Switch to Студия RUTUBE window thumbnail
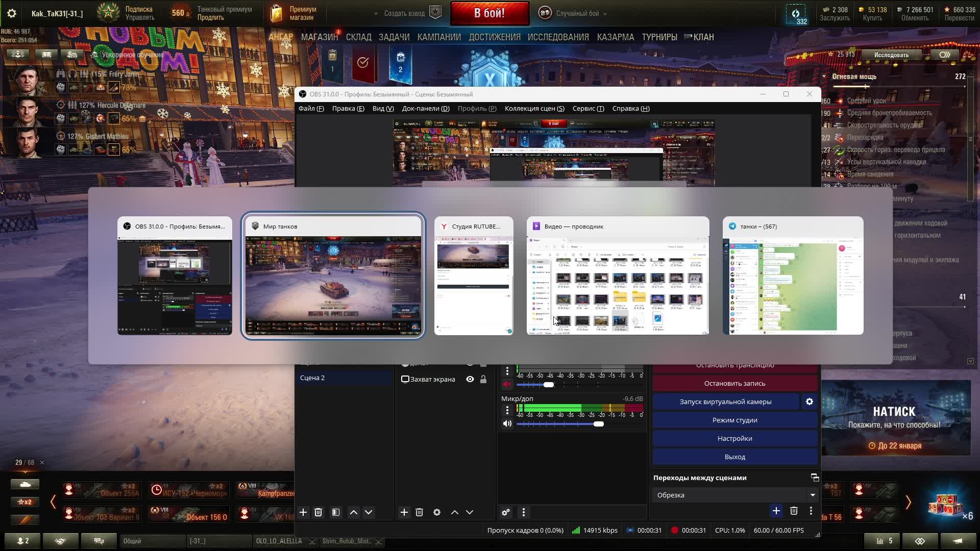The image size is (980, 551). tap(474, 275)
